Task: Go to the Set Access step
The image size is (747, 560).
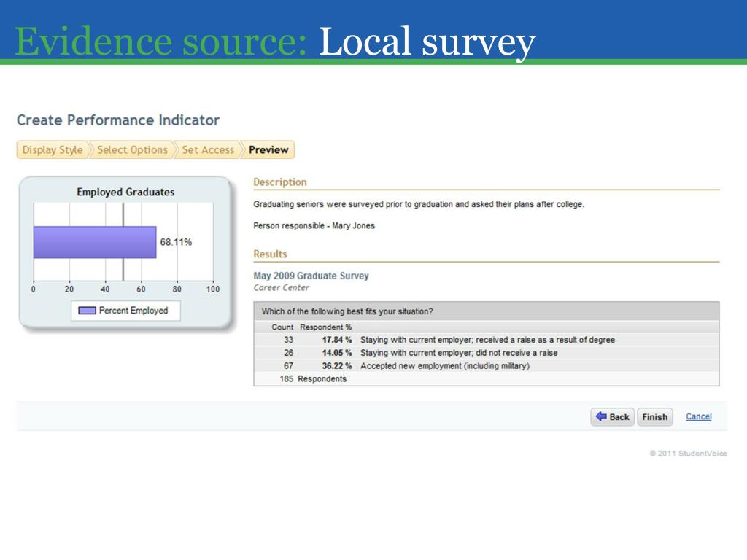Action: [x=208, y=149]
